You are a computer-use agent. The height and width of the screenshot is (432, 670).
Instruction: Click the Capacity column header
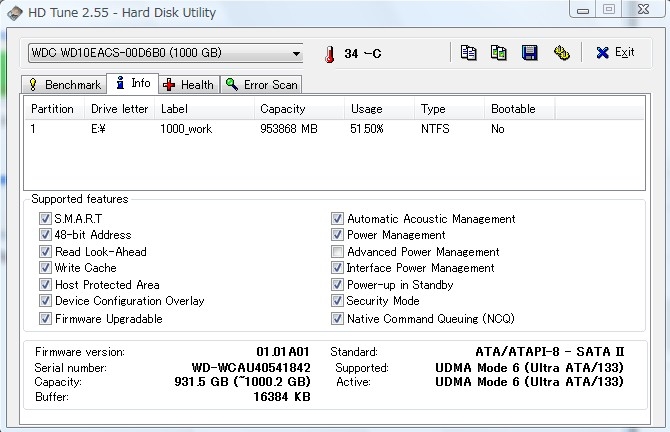[x=282, y=109]
